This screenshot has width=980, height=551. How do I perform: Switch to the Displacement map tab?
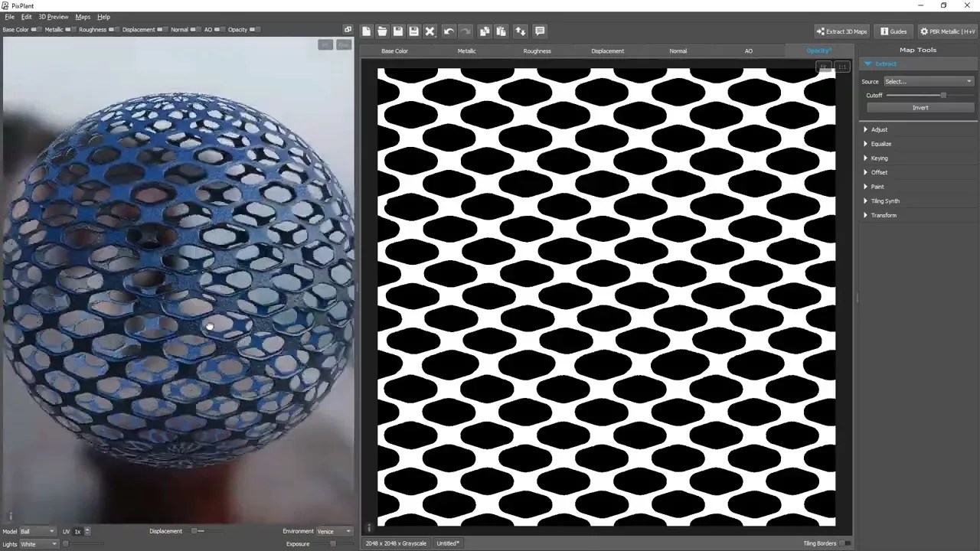tap(607, 51)
